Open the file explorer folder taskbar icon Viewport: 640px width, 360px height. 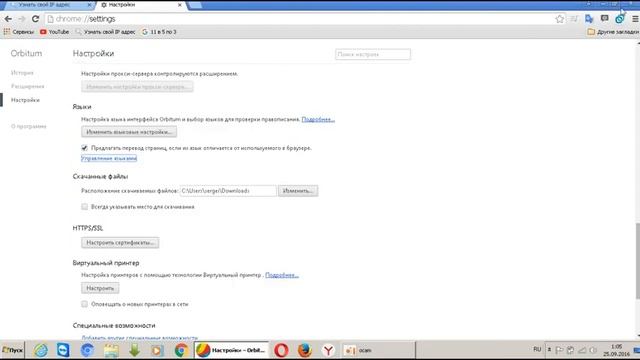111,350
